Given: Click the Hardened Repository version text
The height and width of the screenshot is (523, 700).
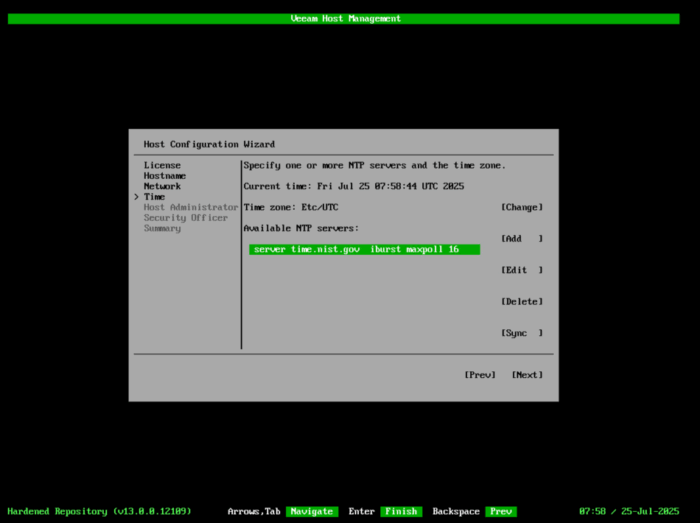Looking at the screenshot, I should click(99, 511).
